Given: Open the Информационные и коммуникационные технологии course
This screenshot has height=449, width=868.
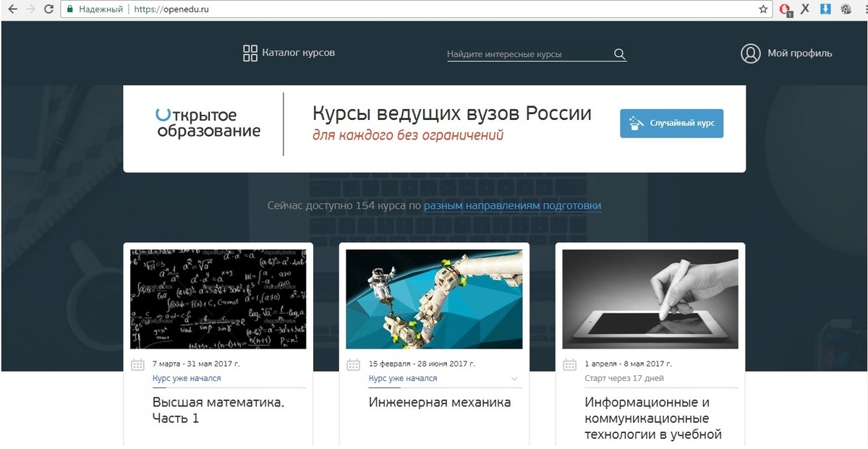Looking at the screenshot, I should coord(653,419).
